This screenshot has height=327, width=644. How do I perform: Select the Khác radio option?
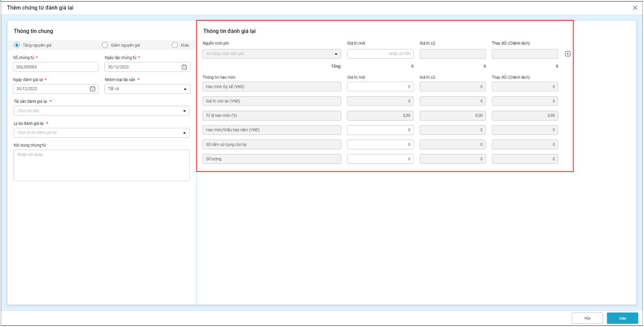point(175,45)
